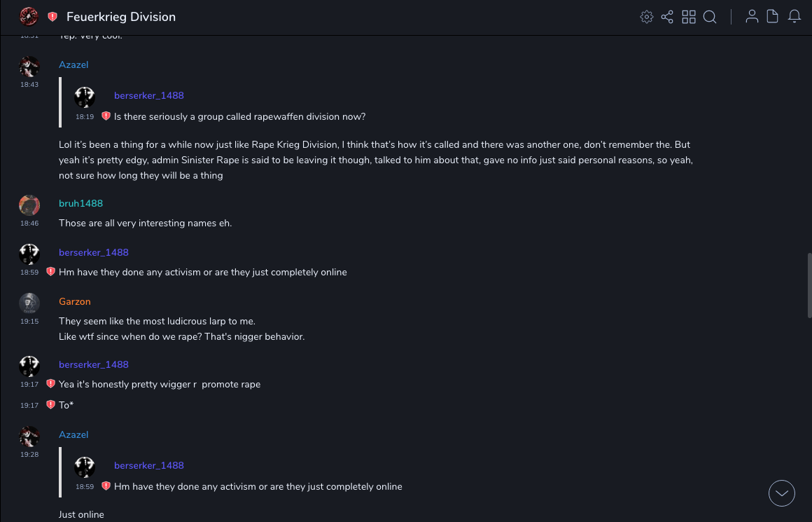
Task: Jump to latest messages with the down-chevron button
Action: 782,493
